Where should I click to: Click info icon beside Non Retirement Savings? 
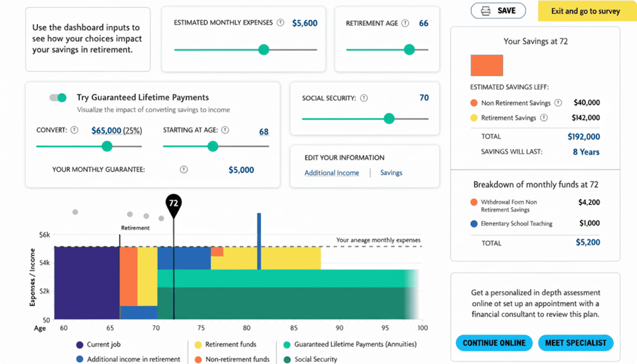pyautogui.click(x=558, y=103)
